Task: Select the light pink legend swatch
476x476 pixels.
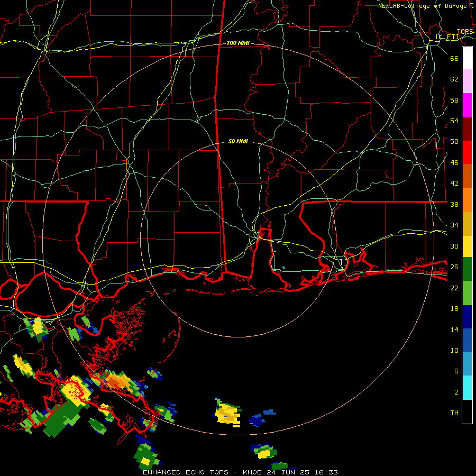Action: (x=467, y=81)
